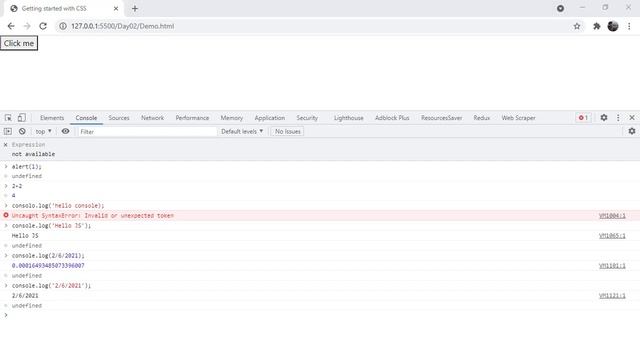Image resolution: width=640 pixels, height=360 pixels.
Task: Switch to the Web Scraper tab
Action: [518, 118]
